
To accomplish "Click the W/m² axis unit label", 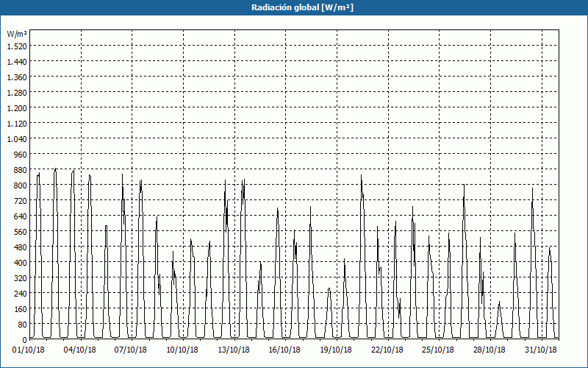I will coord(17,34).
